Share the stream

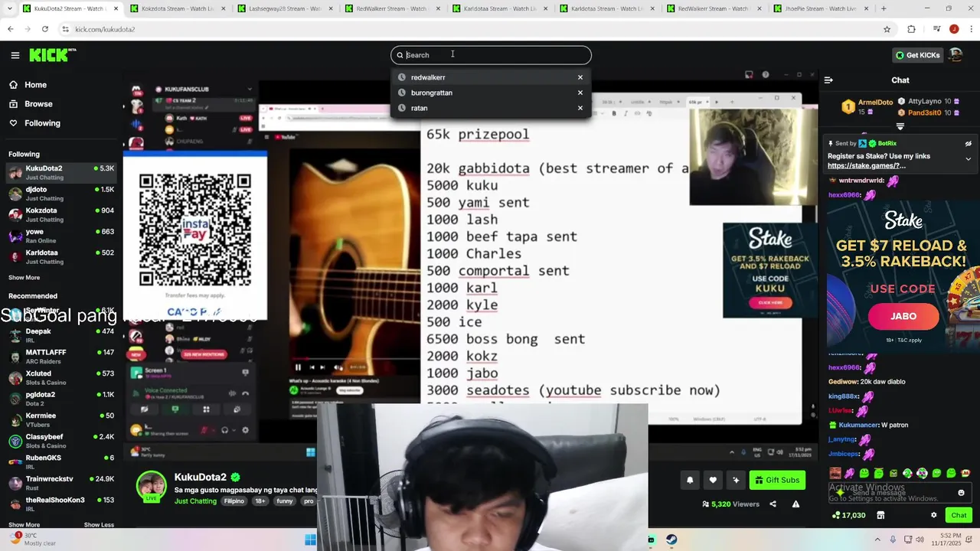point(773,504)
